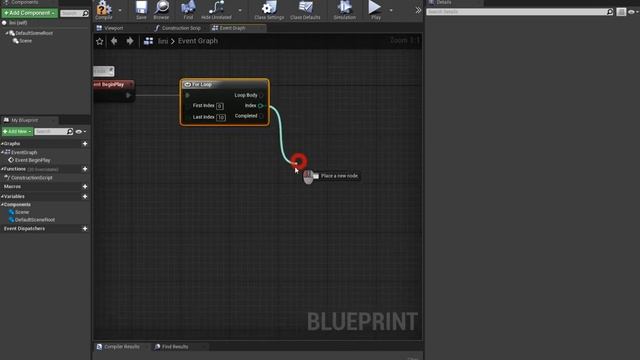Open the Hide Unrelated options dropdown arrow

(x=240, y=10)
